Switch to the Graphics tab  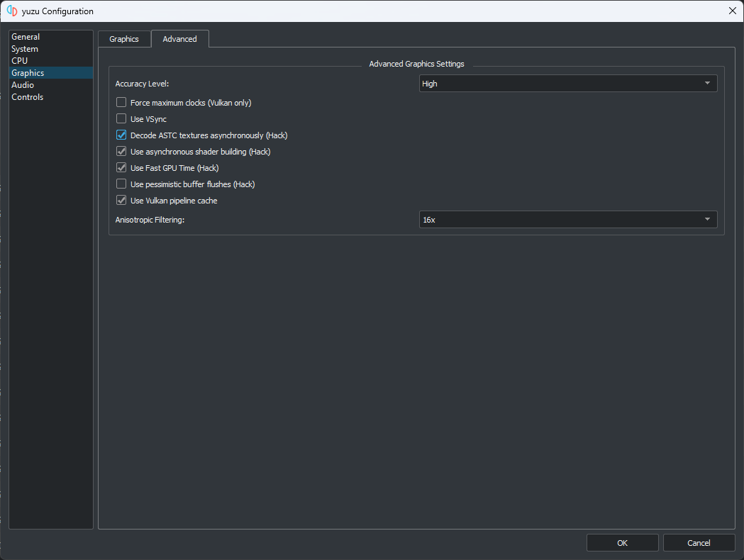coord(124,39)
